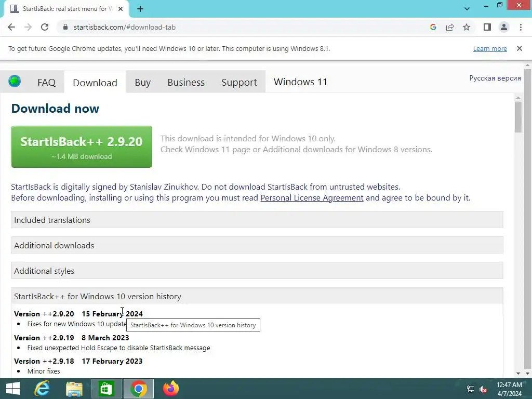Expand the Additional downloads section
Image resolution: width=532 pixels, height=399 pixels.
(x=257, y=245)
